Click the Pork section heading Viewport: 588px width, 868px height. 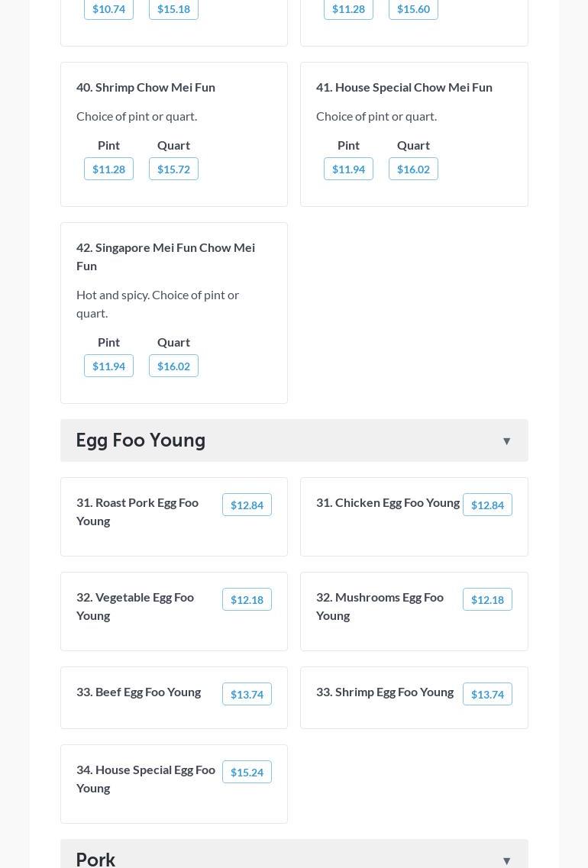click(x=96, y=860)
